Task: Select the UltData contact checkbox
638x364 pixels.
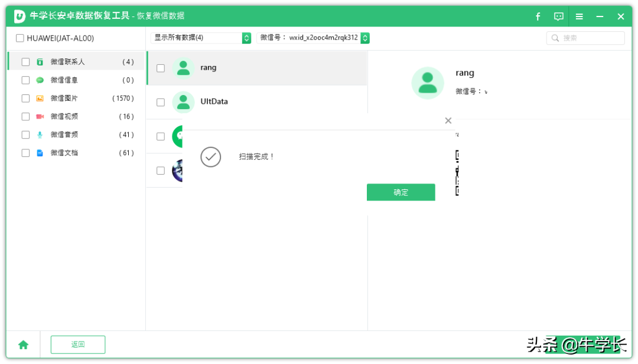Action: click(161, 103)
